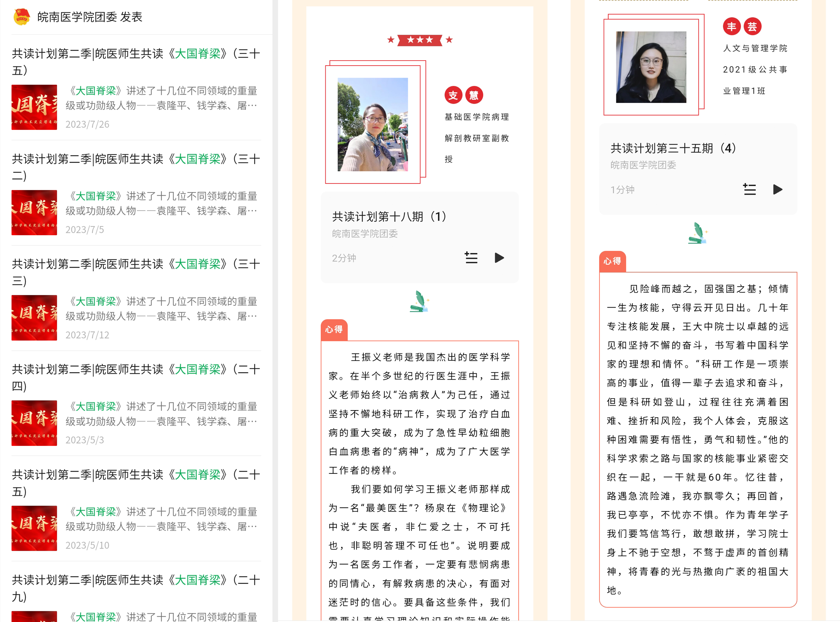This screenshot has width=840, height=622.
Task: Click the red 丰 name badge
Action: click(732, 26)
